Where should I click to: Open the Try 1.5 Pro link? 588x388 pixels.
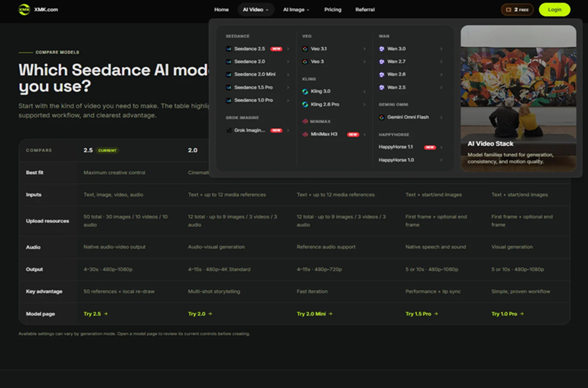coord(422,314)
